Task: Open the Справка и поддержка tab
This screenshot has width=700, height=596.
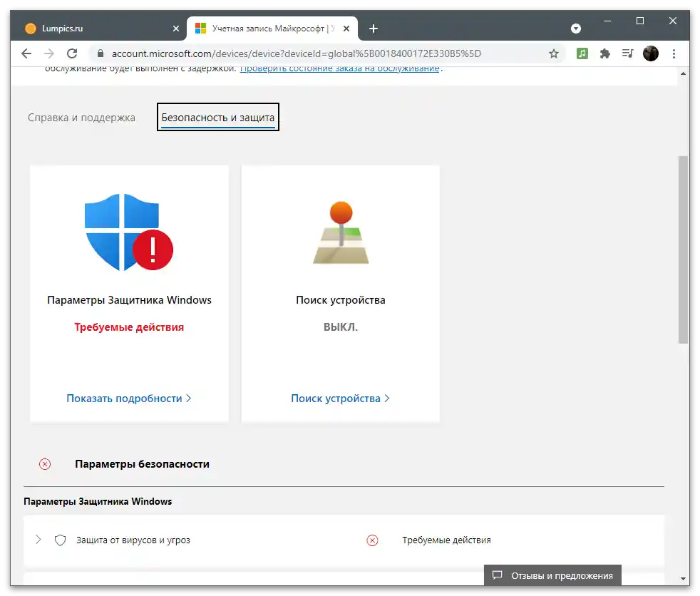Action: coord(81,118)
